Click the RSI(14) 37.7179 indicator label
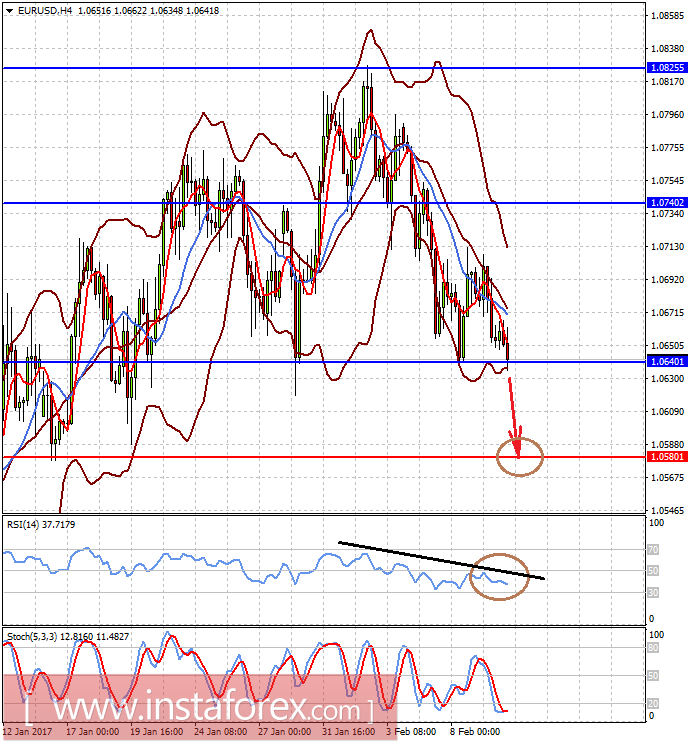Image resolution: width=688 pixels, height=743 pixels. (41, 525)
